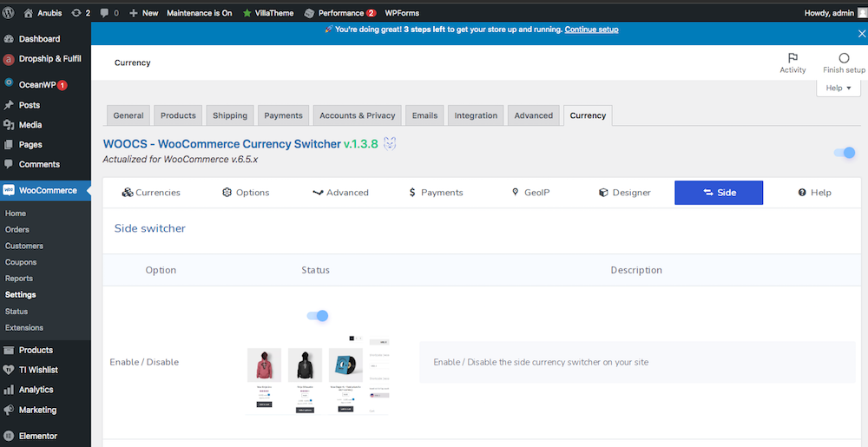Open the WOOCS Designer tab

tap(624, 193)
